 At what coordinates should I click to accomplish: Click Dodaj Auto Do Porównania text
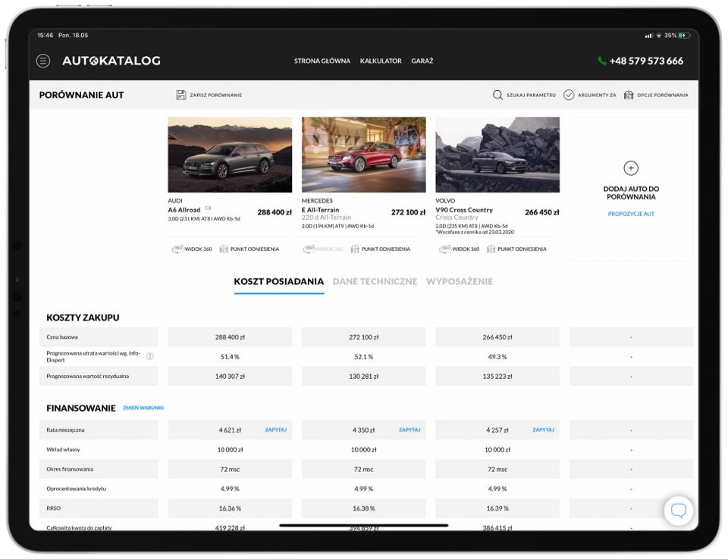(631, 192)
